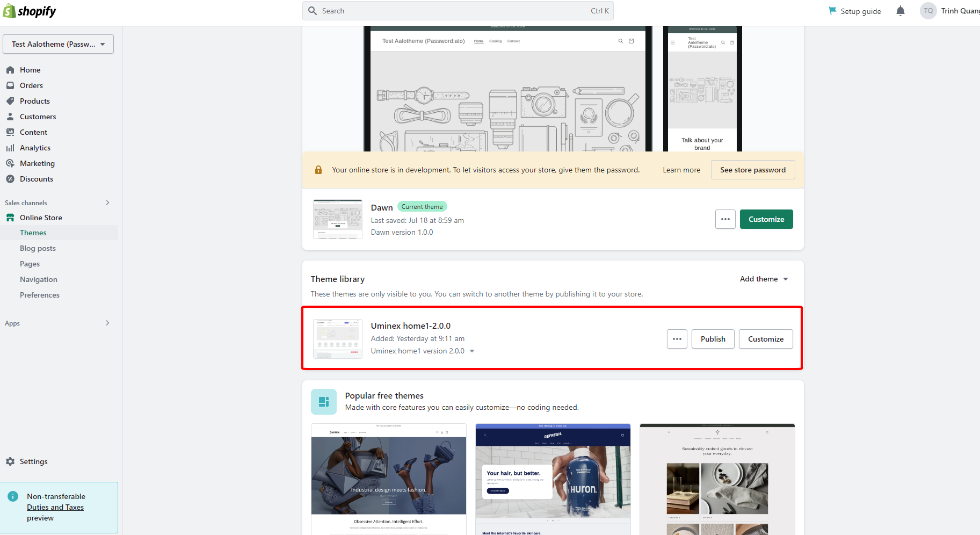Open the Add theme dropdown

pyautogui.click(x=764, y=279)
